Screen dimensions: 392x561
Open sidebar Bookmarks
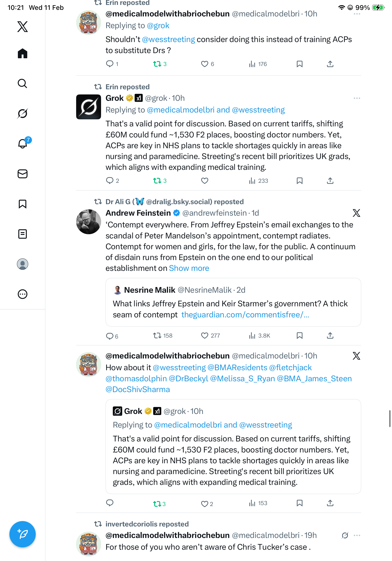[23, 204]
